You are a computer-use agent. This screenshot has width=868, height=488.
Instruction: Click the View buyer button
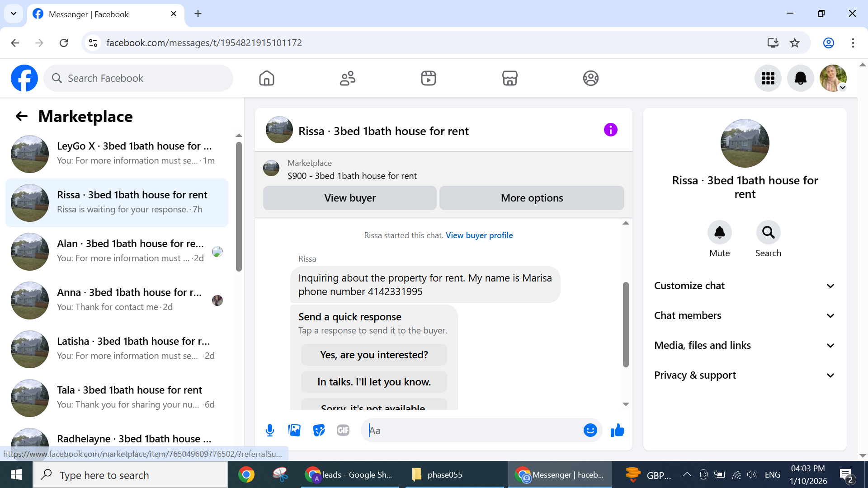point(349,198)
